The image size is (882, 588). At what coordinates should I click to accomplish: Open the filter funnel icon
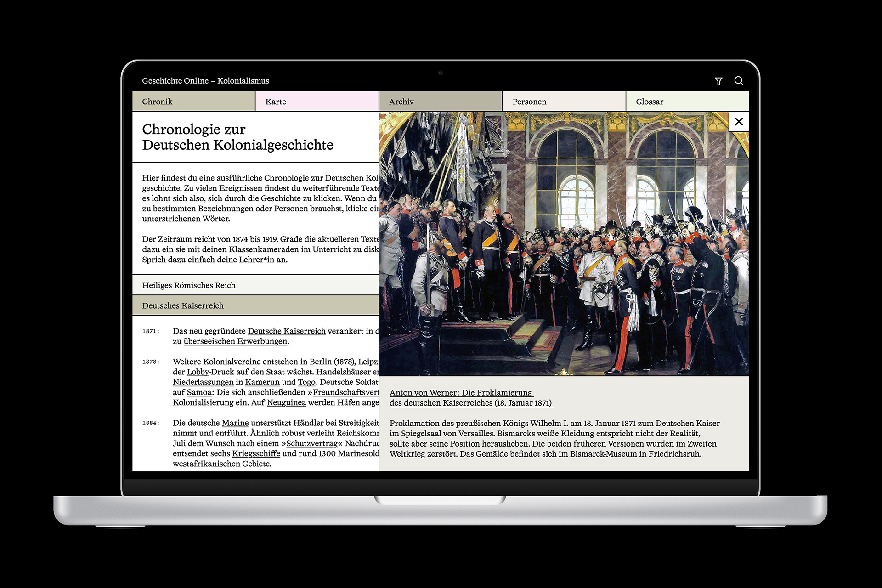pyautogui.click(x=718, y=81)
